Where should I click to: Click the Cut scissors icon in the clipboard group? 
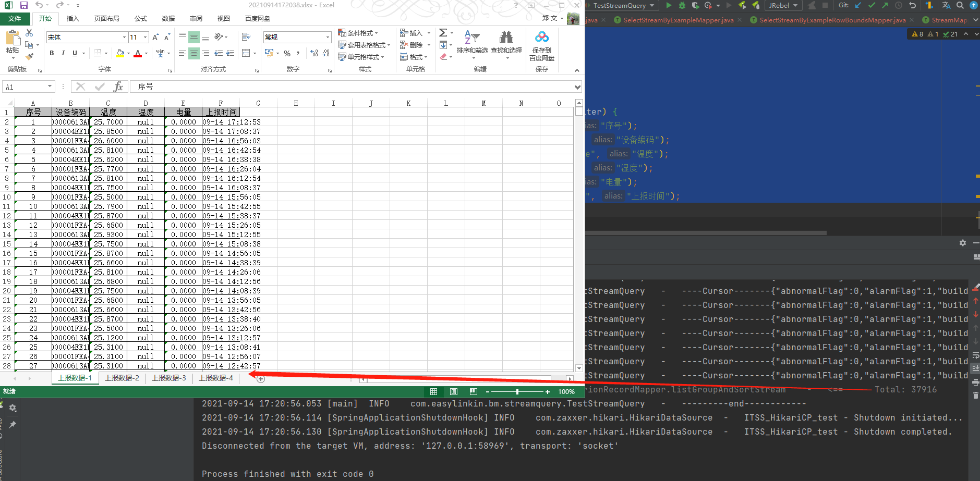pyautogui.click(x=29, y=33)
